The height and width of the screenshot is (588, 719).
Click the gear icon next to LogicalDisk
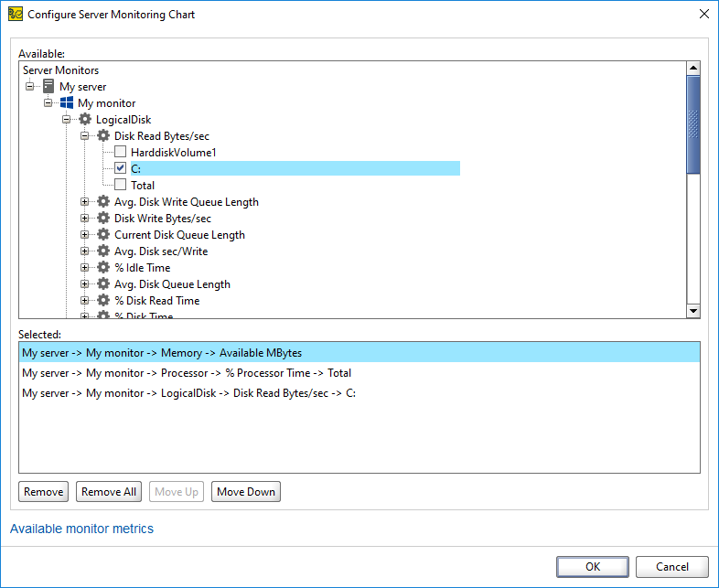(85, 120)
